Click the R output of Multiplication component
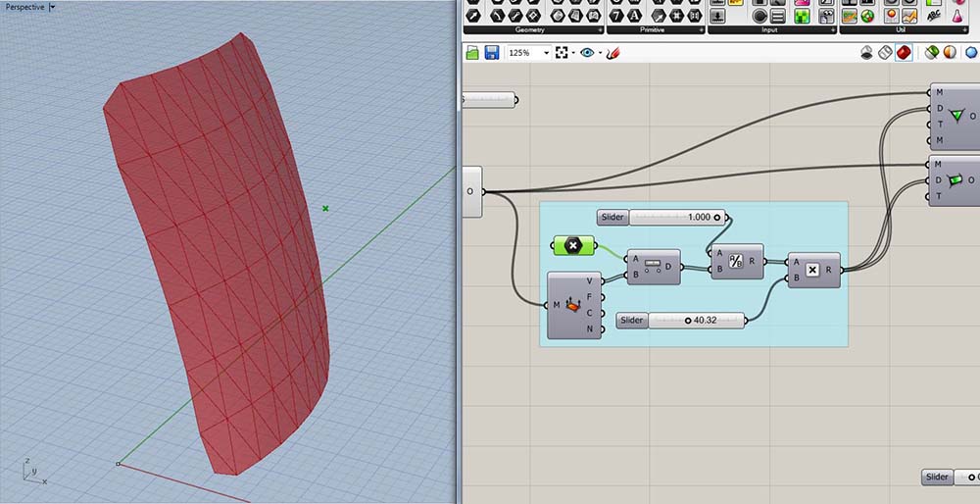This screenshot has height=504, width=980. [x=829, y=270]
